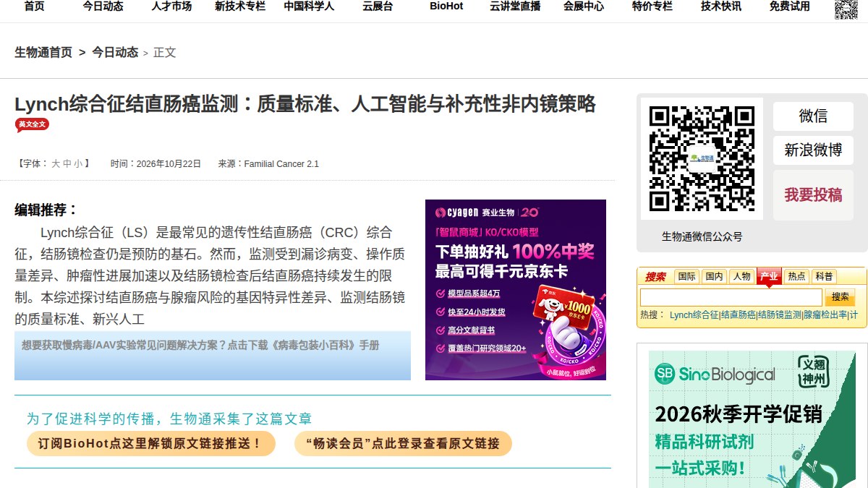The height and width of the screenshot is (488, 868).
Task: Click the source text Familial Cancer 2.1
Action: [281, 164]
